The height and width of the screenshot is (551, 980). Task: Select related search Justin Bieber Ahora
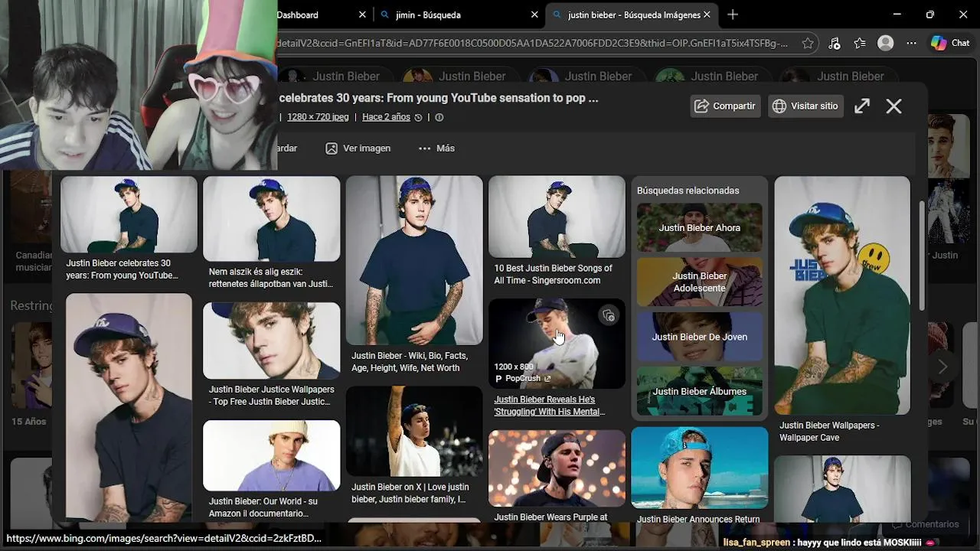click(x=700, y=227)
